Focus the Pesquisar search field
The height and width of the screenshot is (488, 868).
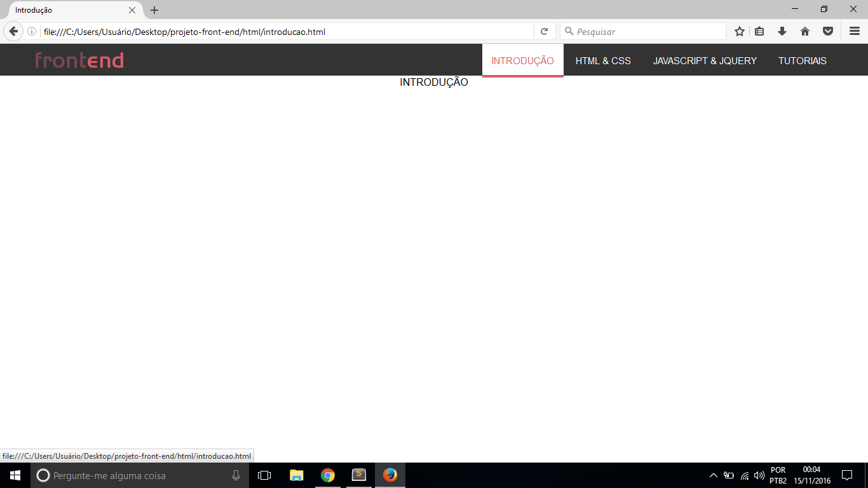coord(643,31)
